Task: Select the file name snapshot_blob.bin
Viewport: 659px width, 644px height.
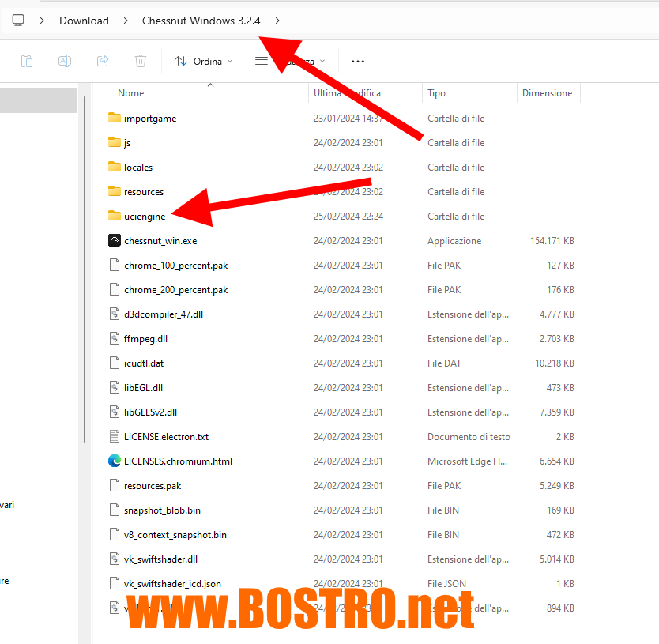Action: point(162,510)
